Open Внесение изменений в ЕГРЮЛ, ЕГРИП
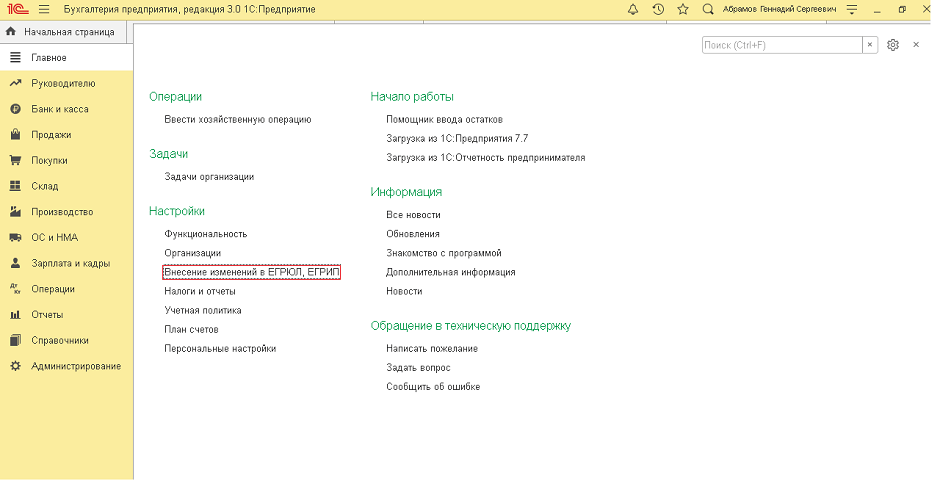Image resolution: width=940 pixels, height=481 pixels. (x=252, y=273)
